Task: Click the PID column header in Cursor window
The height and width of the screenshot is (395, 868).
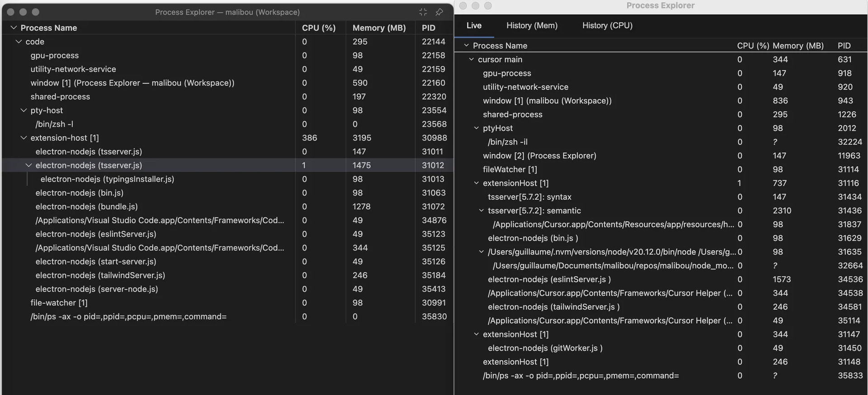Action: [x=844, y=46]
